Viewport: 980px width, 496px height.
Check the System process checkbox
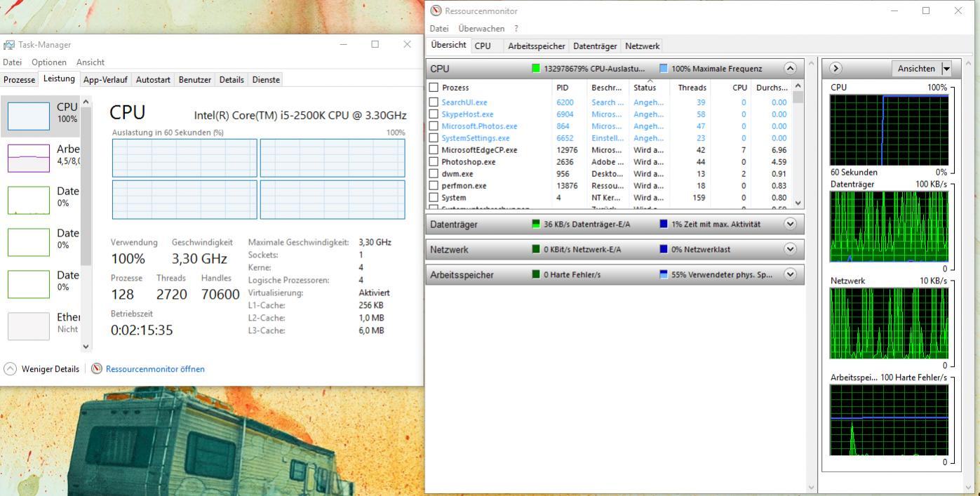(434, 198)
